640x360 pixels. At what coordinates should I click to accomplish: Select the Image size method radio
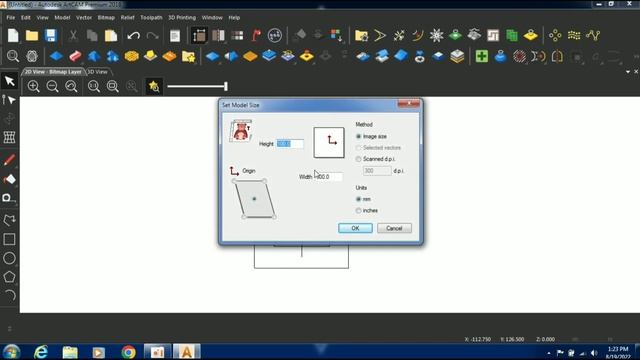358,136
